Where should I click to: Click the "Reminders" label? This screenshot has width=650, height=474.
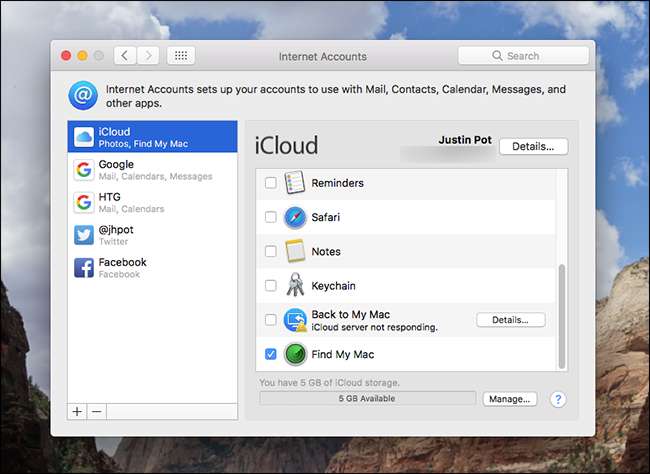[x=337, y=183]
